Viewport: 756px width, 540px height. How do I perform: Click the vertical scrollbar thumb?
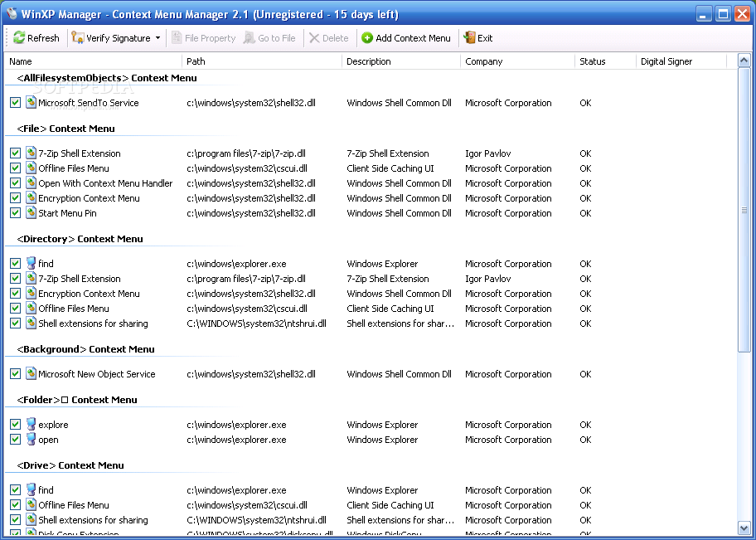(744, 210)
